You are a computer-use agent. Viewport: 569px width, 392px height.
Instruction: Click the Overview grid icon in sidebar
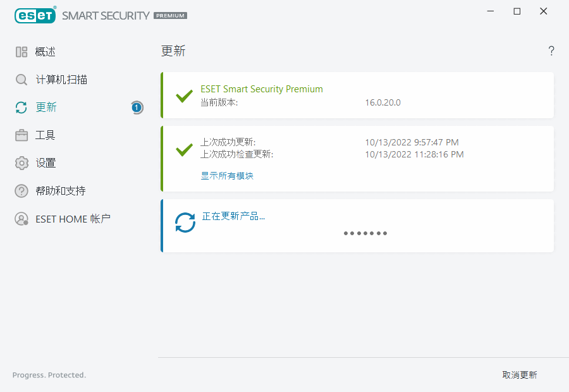(x=21, y=52)
